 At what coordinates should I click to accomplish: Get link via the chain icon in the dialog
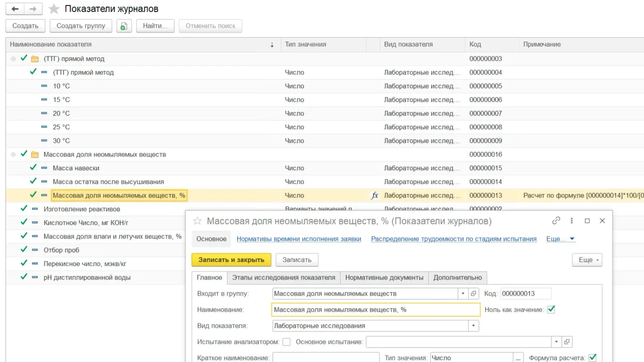click(556, 221)
